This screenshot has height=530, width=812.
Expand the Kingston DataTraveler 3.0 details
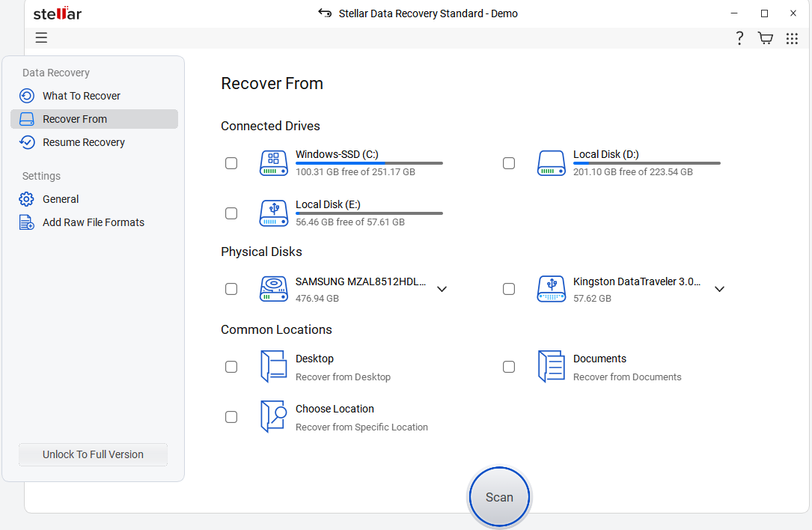[x=719, y=288]
